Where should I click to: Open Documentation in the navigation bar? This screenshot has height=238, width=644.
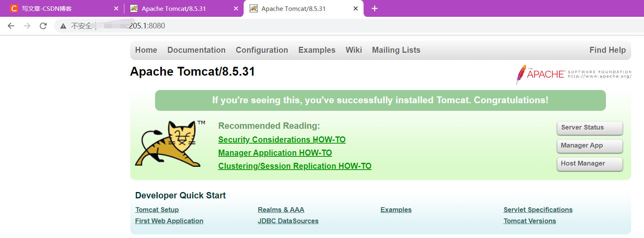click(x=196, y=50)
